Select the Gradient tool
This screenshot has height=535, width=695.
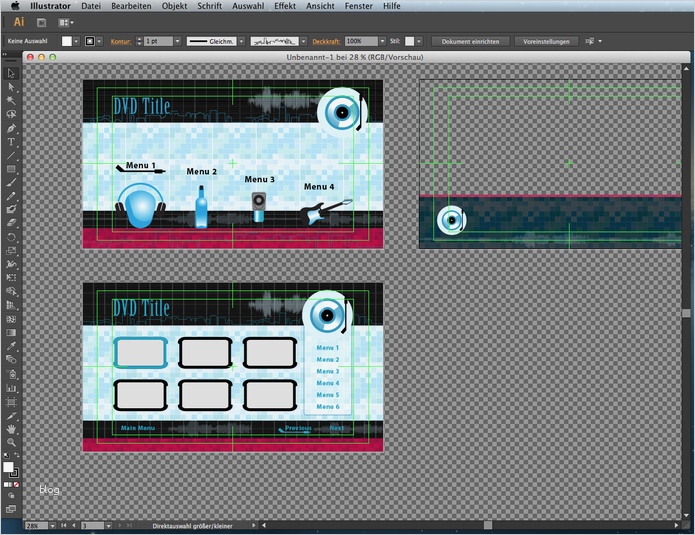point(11,332)
